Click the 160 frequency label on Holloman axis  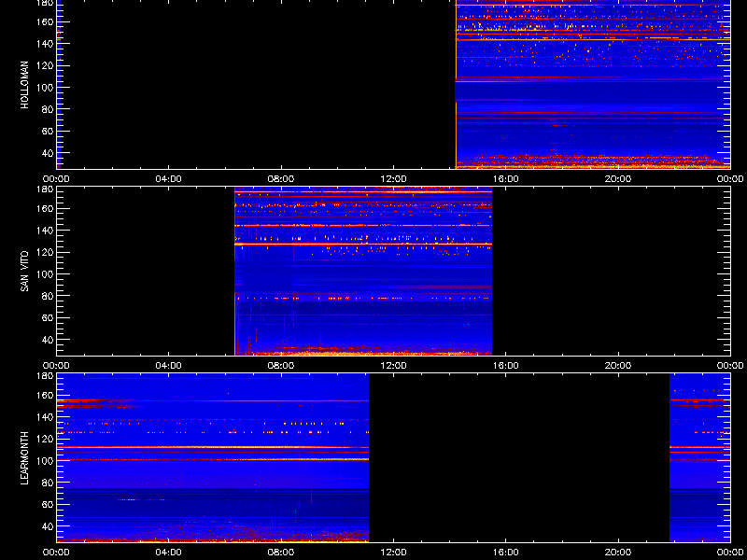pyautogui.click(x=45, y=21)
